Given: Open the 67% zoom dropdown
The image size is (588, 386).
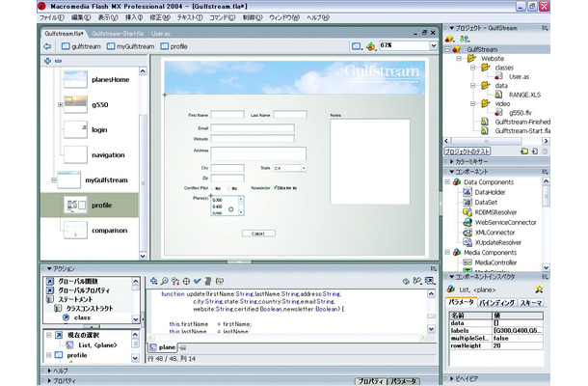Looking at the screenshot, I should (x=434, y=45).
